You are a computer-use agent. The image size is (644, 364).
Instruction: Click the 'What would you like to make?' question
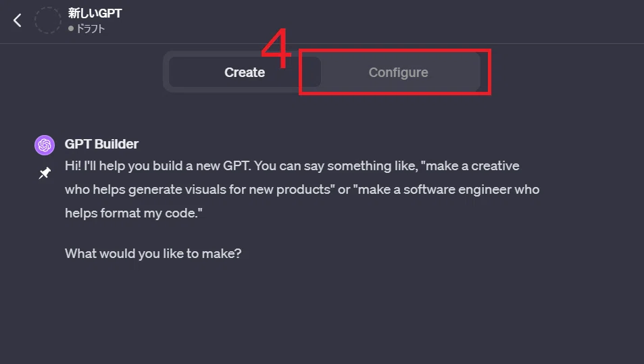153,253
